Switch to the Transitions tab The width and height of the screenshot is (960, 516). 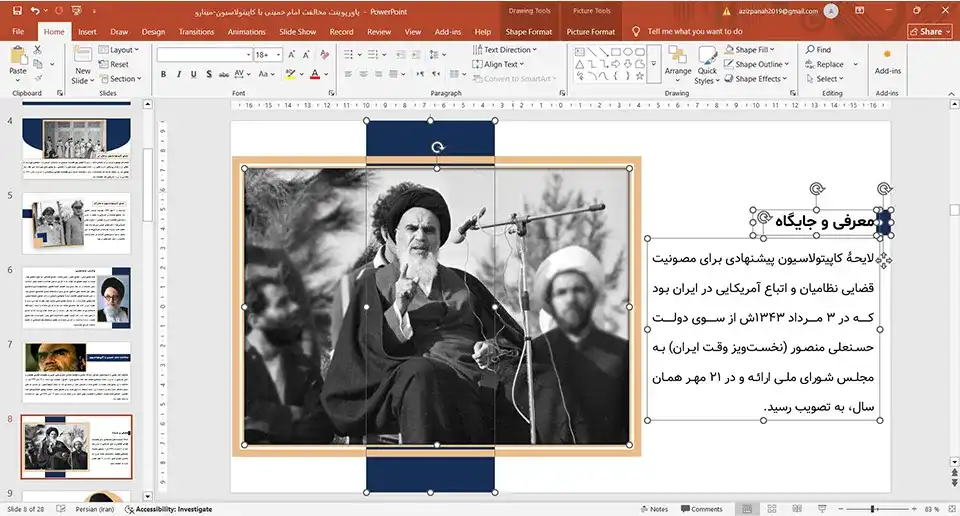point(196,32)
